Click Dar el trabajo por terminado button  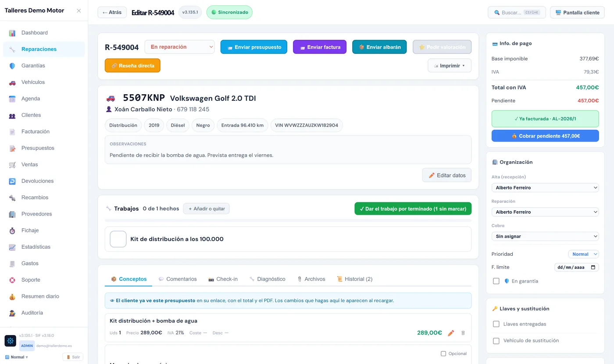[x=413, y=209]
